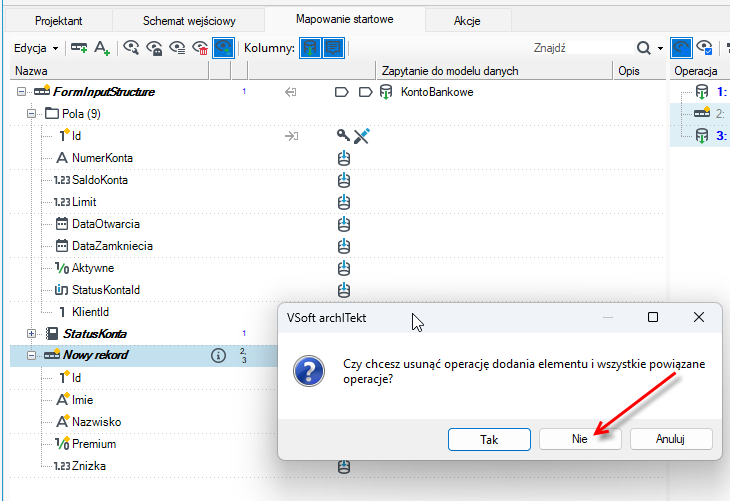Maximize the VSoft archITekt dialog
Image resolution: width=730 pixels, height=501 pixels.
(653, 317)
